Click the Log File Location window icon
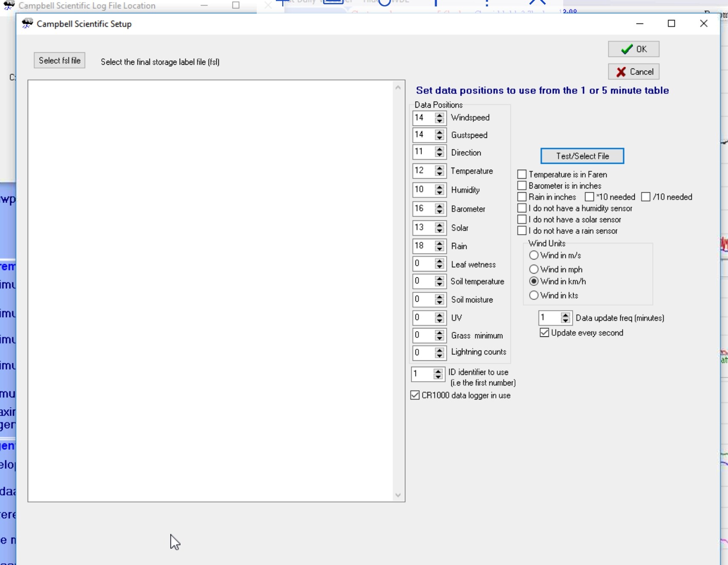Viewport: 728px width, 565px height. pos(9,5)
